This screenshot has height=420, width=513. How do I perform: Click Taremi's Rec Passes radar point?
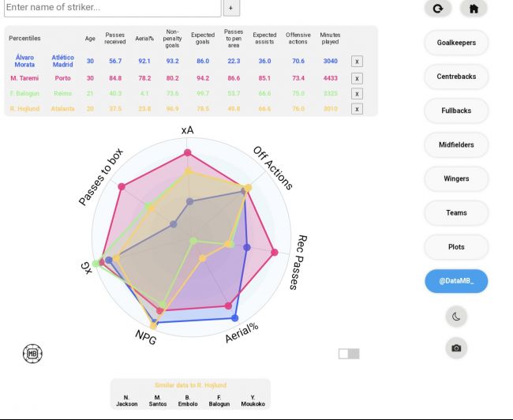275,252
